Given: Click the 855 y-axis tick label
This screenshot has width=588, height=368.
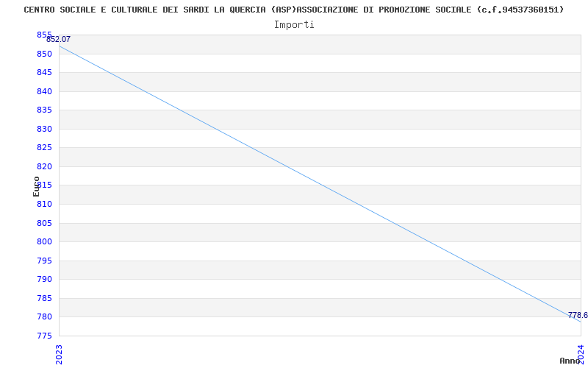Looking at the screenshot, I should tap(44, 35).
